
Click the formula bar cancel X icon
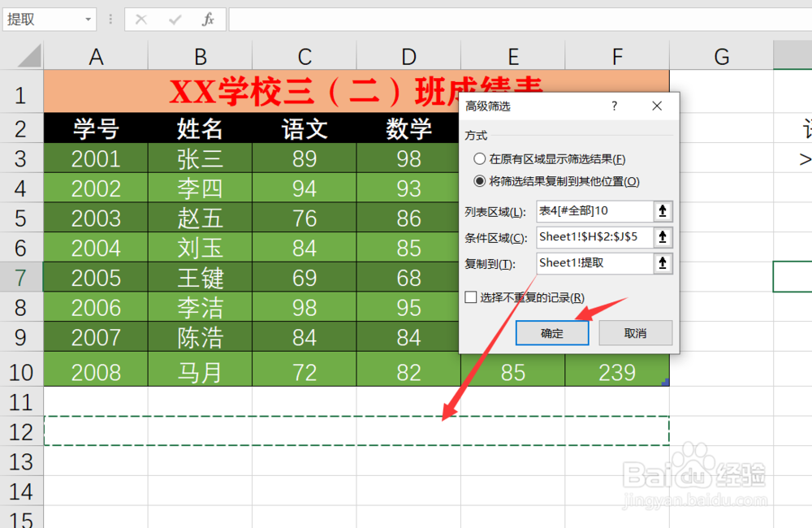[140, 19]
